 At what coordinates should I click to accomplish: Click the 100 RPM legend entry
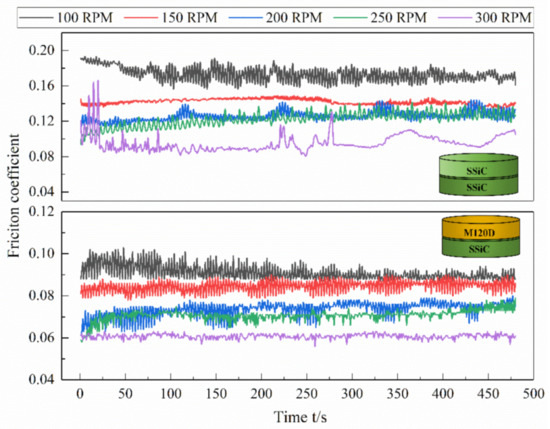[66, 18]
